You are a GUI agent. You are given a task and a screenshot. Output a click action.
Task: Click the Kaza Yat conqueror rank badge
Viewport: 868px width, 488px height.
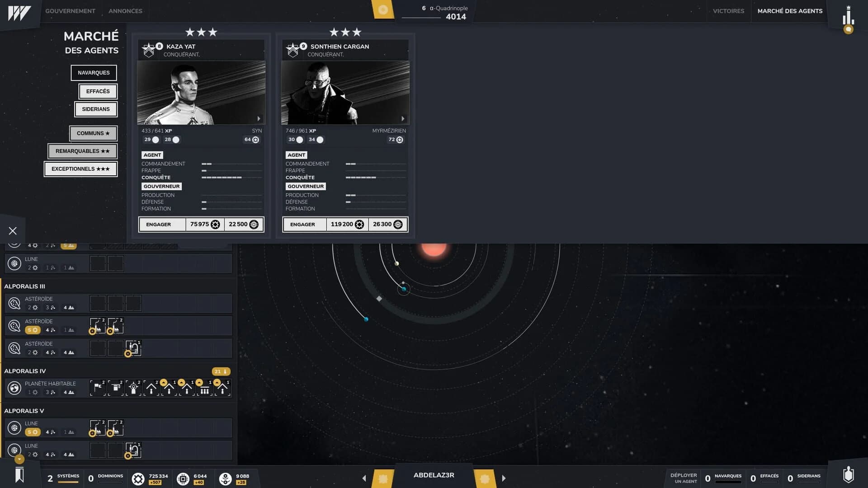coord(150,50)
